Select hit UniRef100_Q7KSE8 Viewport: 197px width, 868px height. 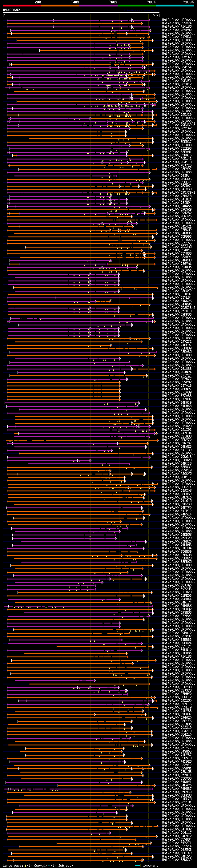tap(177, 196)
